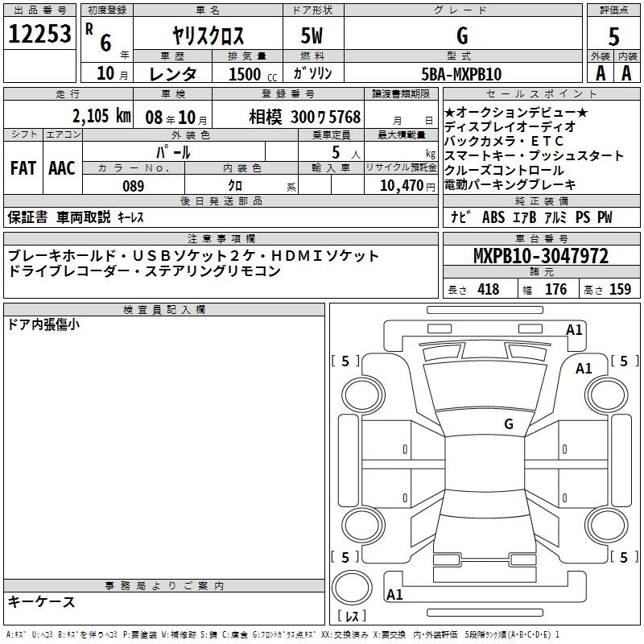The image size is (644, 644).
Task: Select the displacement value 1500 cc
Action: 253,74
